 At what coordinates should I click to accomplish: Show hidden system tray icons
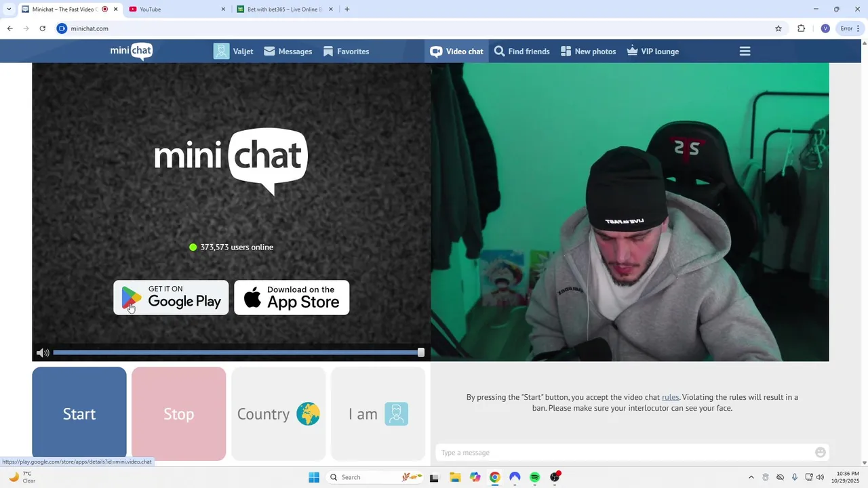pos(751,477)
